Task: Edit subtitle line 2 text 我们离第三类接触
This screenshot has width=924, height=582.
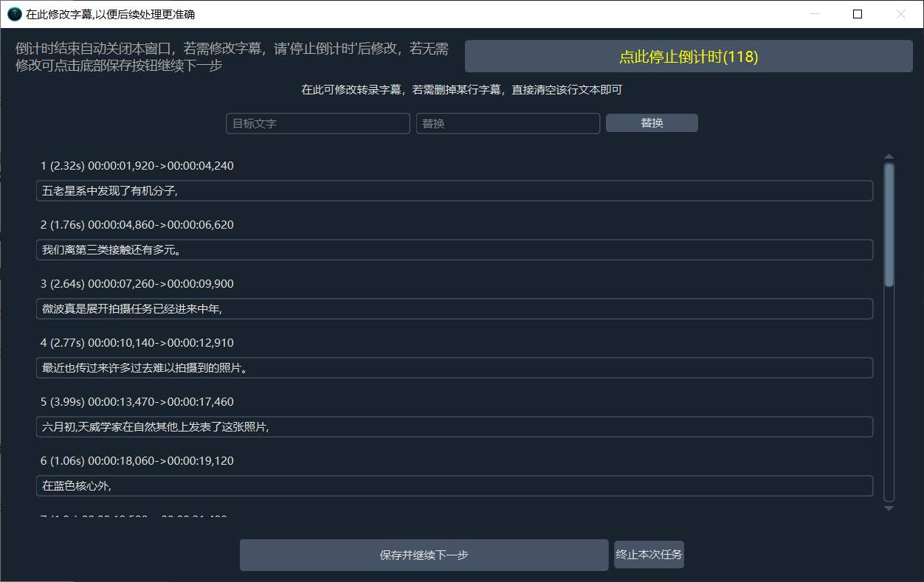Action: pyautogui.click(x=454, y=250)
